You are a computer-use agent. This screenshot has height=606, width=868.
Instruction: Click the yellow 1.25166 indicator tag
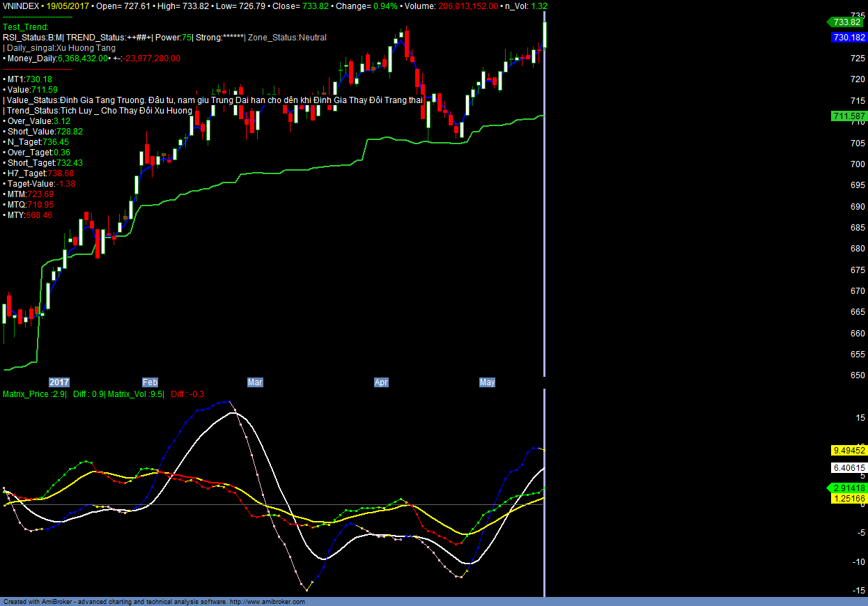click(848, 499)
